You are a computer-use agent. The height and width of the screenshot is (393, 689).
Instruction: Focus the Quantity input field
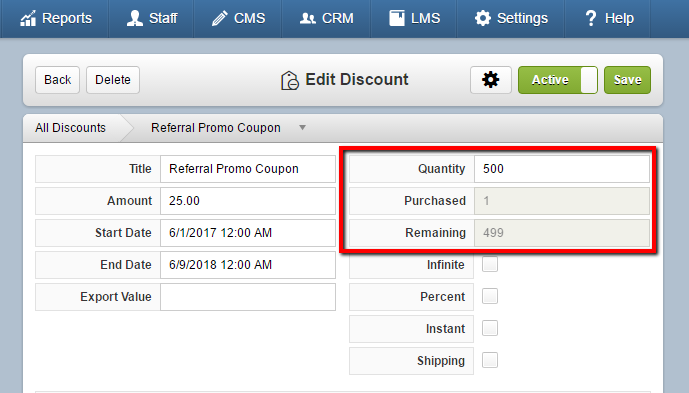click(562, 169)
